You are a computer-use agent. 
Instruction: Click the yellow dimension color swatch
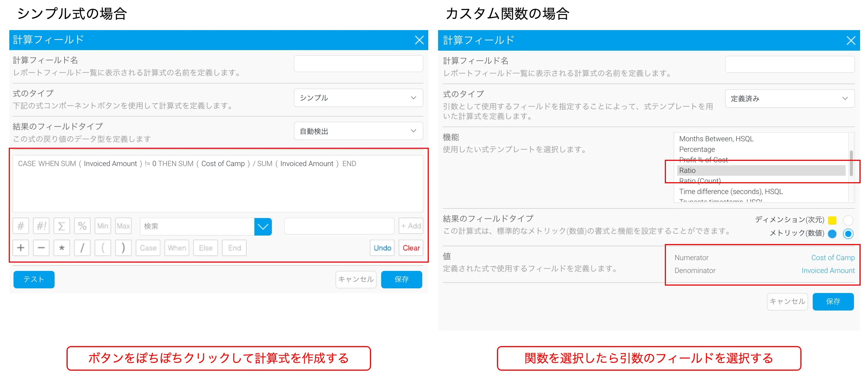point(832,220)
